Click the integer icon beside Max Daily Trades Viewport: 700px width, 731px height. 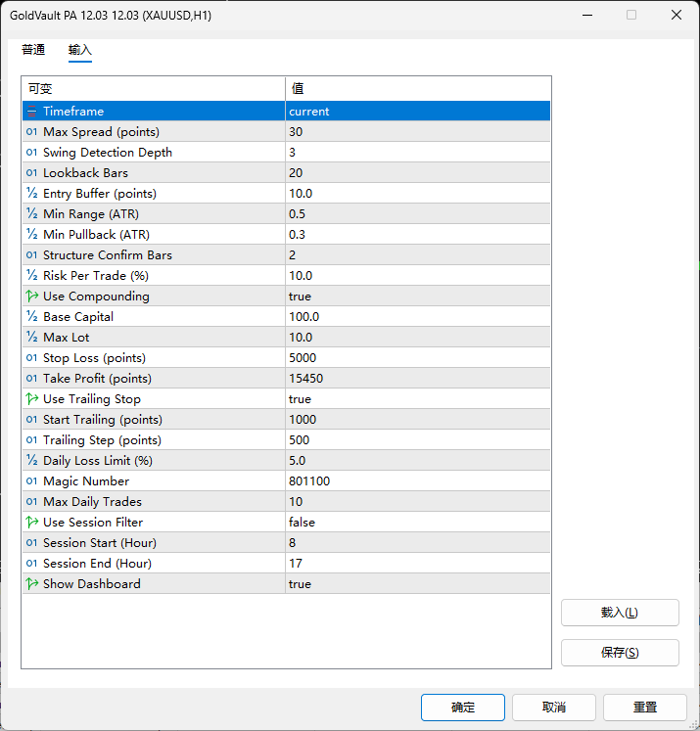click(31, 502)
